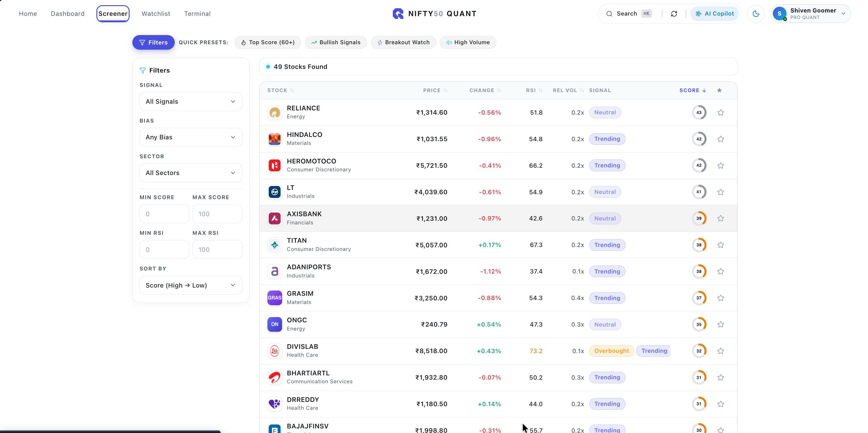Click the LT company logo
This screenshot has width=868, height=433.
point(274,192)
